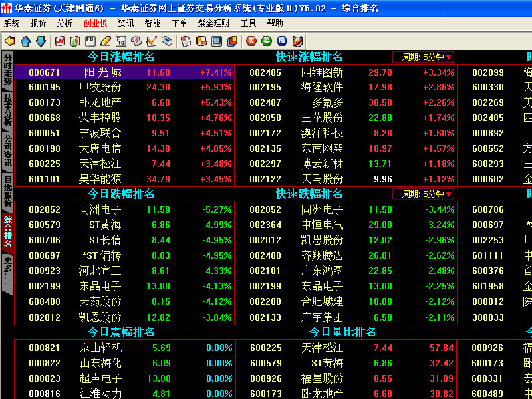Image resolution: width=532 pixels, height=399 pixels.
Task: Click the 今日量比排名 panel header
Action: pos(342,331)
